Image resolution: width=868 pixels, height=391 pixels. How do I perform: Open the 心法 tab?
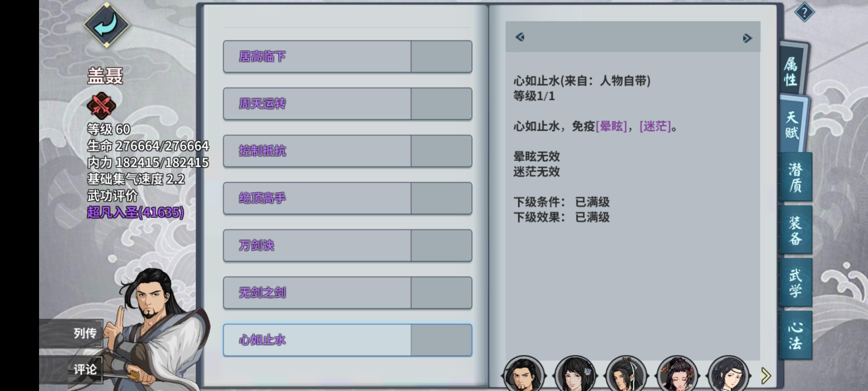(795, 335)
